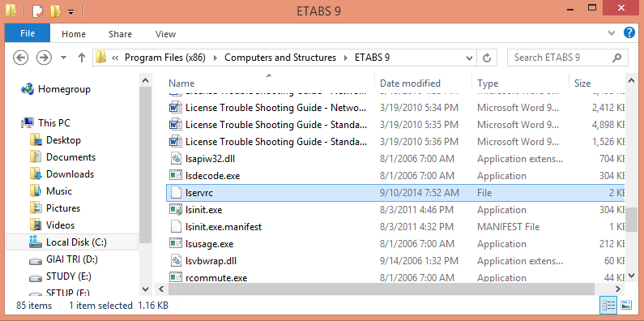
Task: Open Properties from quick access toolbar
Action: click(38, 11)
